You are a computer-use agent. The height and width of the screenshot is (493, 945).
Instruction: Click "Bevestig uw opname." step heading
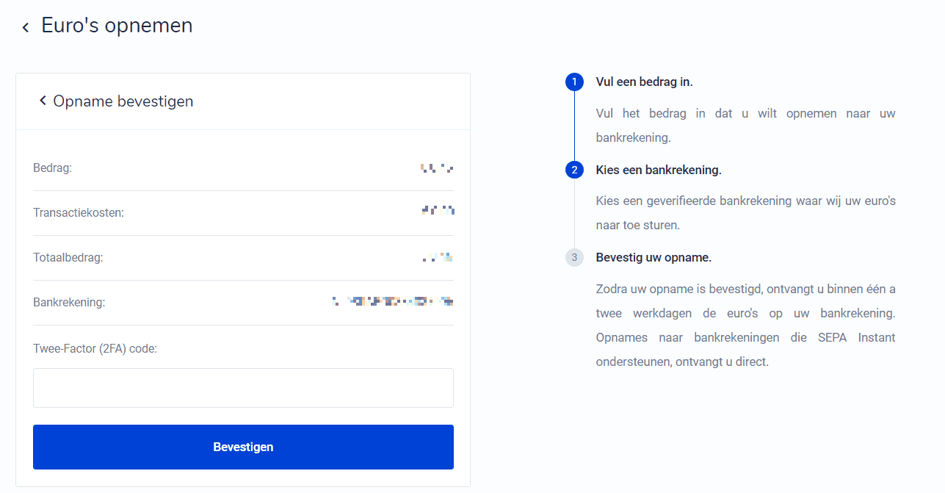[x=654, y=257]
